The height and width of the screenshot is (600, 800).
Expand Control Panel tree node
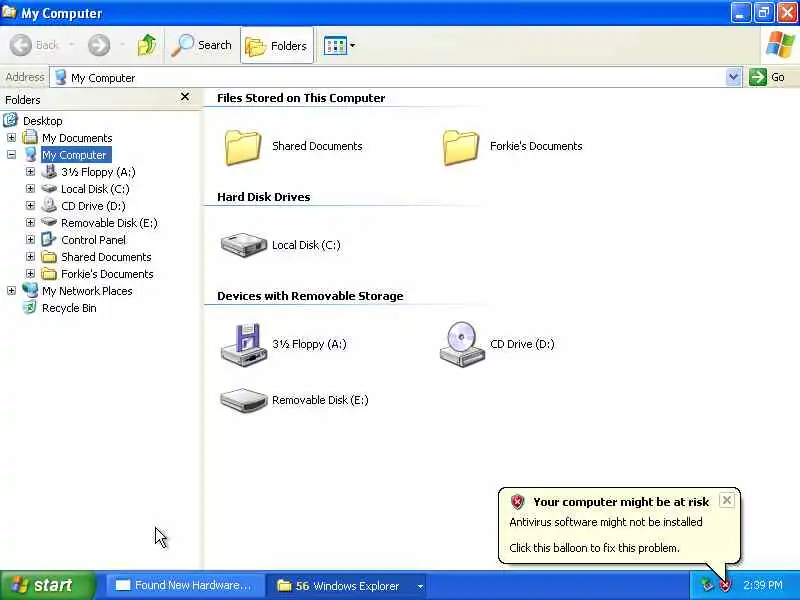[30, 240]
